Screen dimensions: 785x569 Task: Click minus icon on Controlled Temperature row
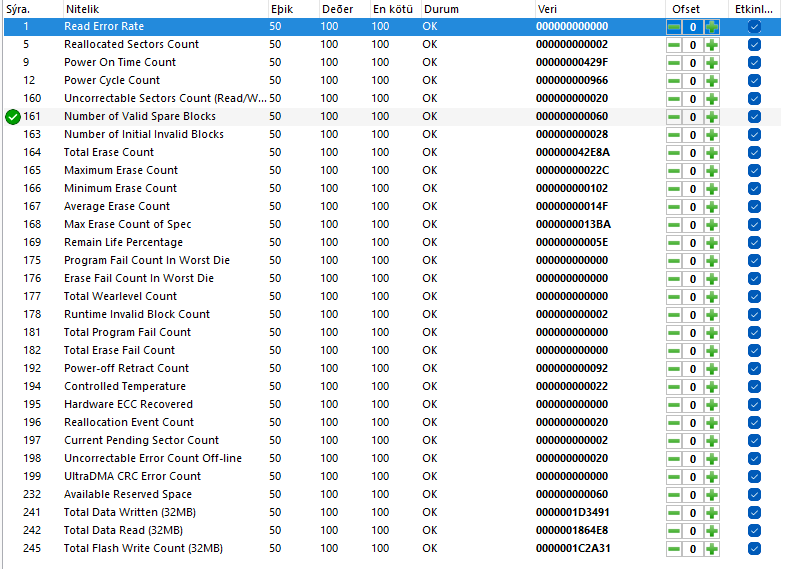click(674, 387)
